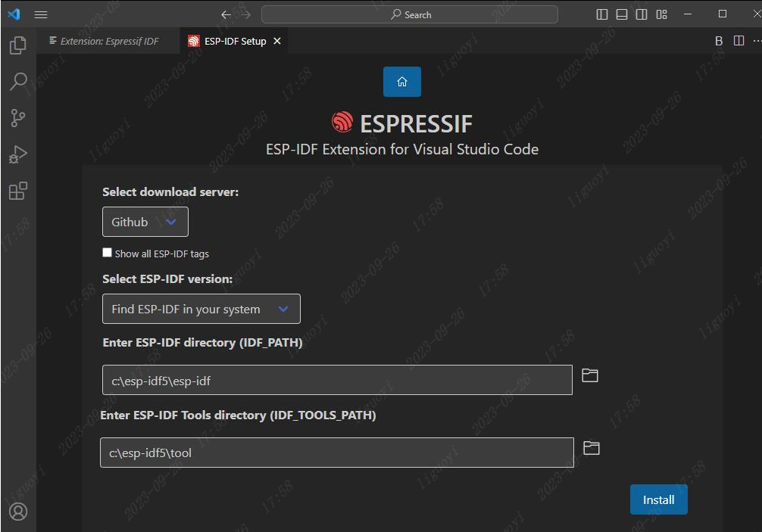The height and width of the screenshot is (532, 762).
Task: Open the hamburger application menu
Action: tap(41, 14)
